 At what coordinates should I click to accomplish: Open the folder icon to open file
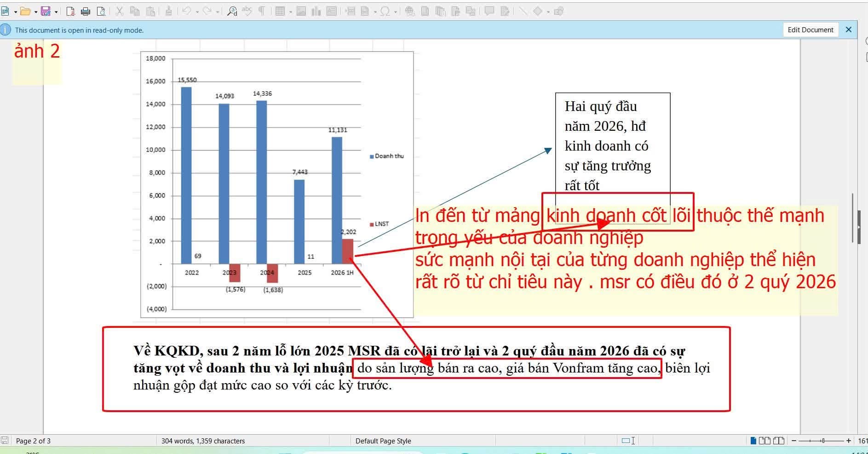(x=25, y=12)
